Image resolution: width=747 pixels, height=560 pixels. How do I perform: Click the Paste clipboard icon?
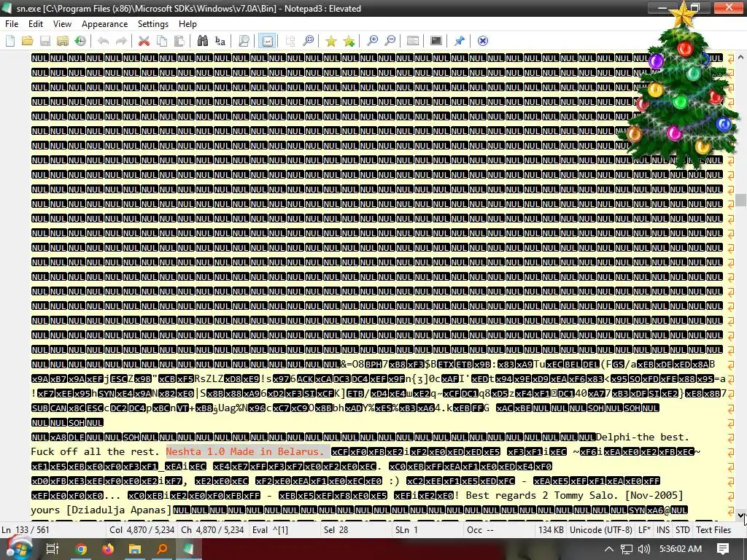[179, 41]
